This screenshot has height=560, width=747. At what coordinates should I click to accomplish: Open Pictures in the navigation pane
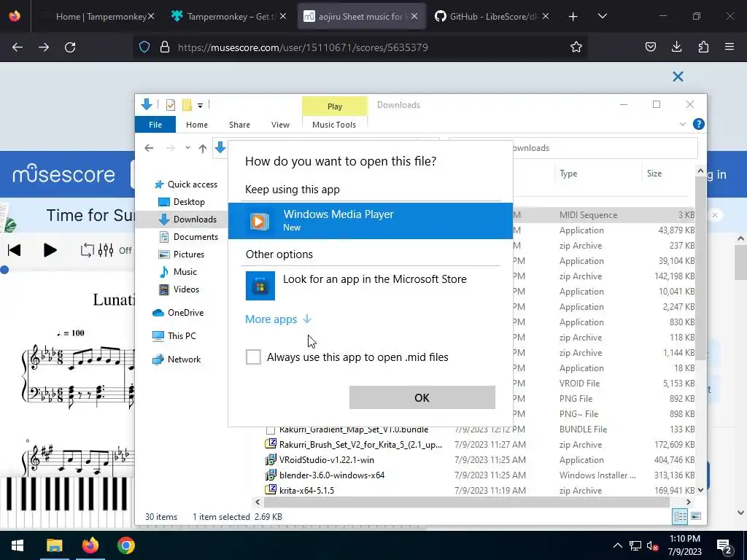[x=182, y=254]
